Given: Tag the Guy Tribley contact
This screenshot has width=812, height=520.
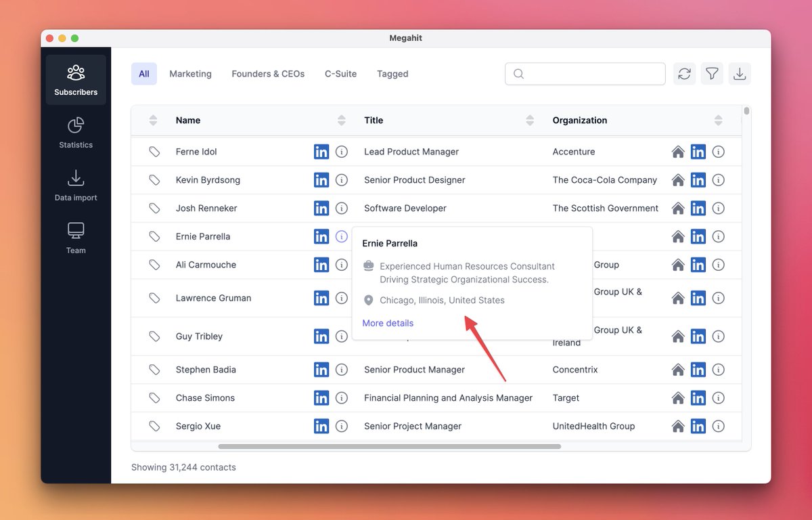Looking at the screenshot, I should point(154,337).
